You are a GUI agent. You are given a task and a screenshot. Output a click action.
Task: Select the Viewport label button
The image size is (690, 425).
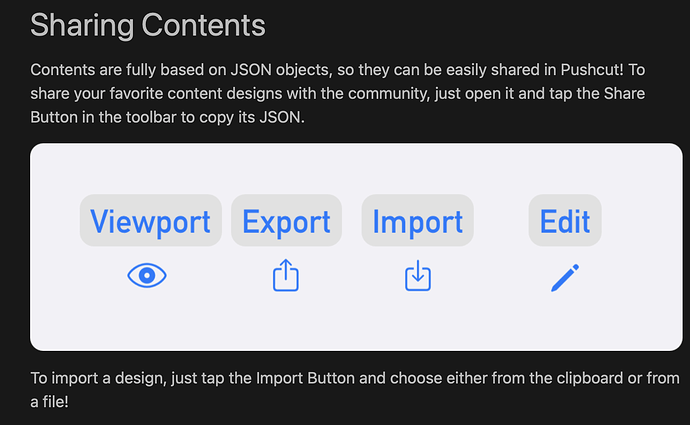tap(150, 220)
